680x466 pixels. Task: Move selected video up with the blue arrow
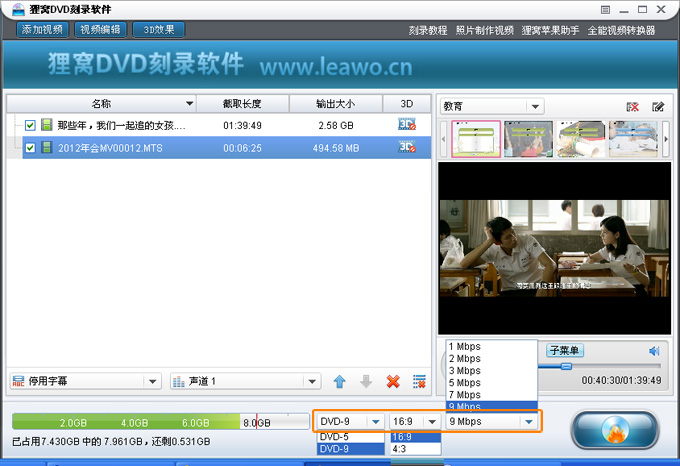pyautogui.click(x=340, y=381)
